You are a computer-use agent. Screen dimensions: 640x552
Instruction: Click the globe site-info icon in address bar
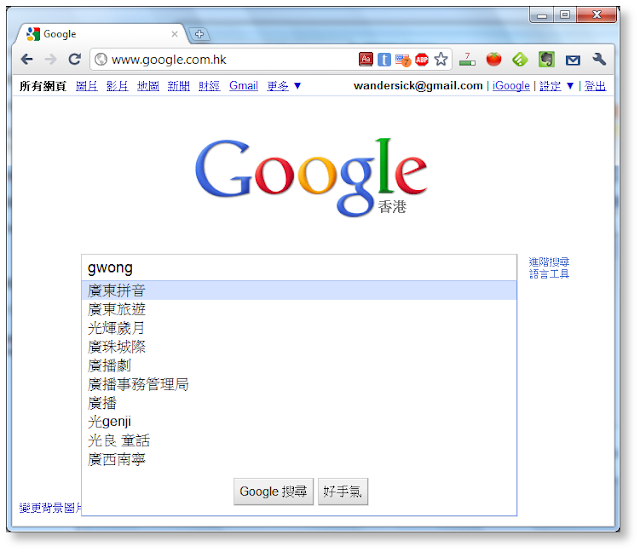pos(101,60)
